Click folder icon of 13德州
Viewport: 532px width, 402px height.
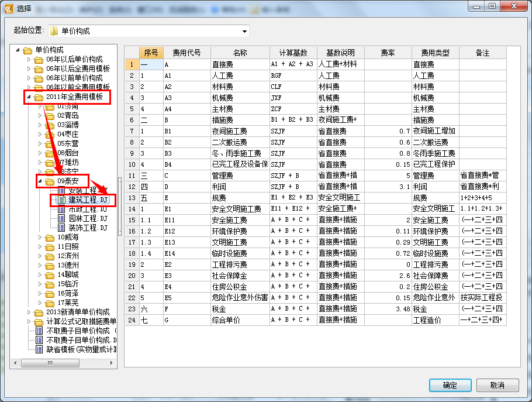click(x=50, y=266)
